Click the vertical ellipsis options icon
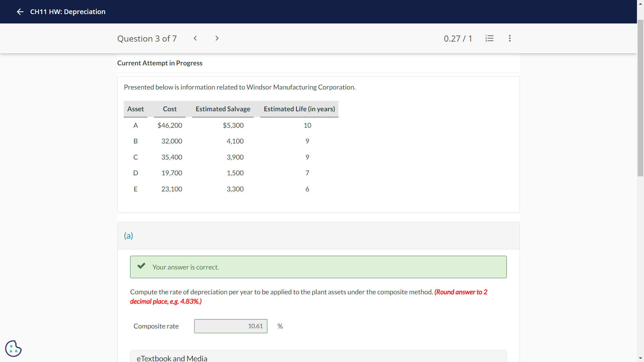The height and width of the screenshot is (362, 644). 510,39
